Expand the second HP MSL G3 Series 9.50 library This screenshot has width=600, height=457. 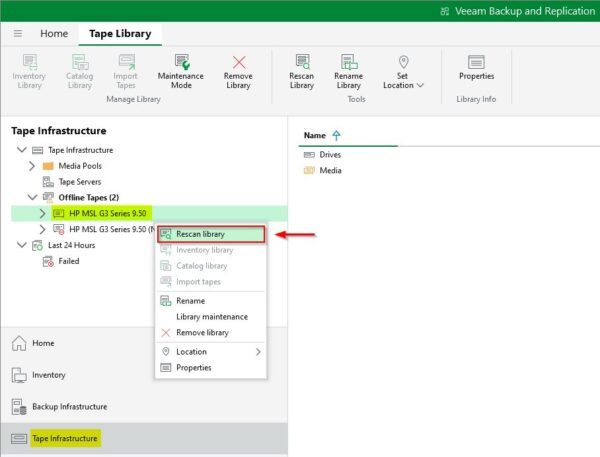coord(42,229)
